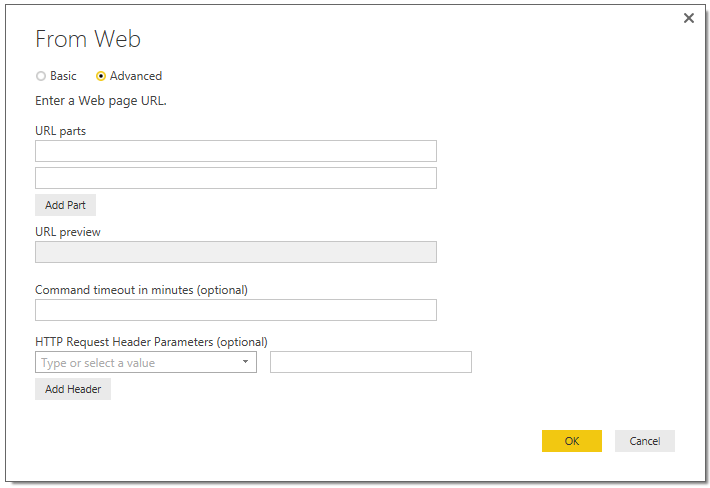Screen dimensions: 710x488
Task: Click the 'Command timeout in minutes (optional)' label
Action: (x=141, y=290)
